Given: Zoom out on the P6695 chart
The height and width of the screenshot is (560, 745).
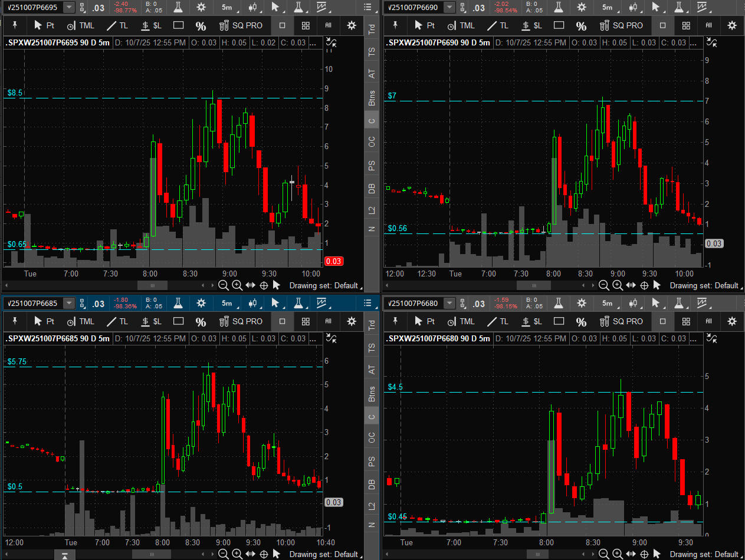Looking at the screenshot, I should (224, 285).
